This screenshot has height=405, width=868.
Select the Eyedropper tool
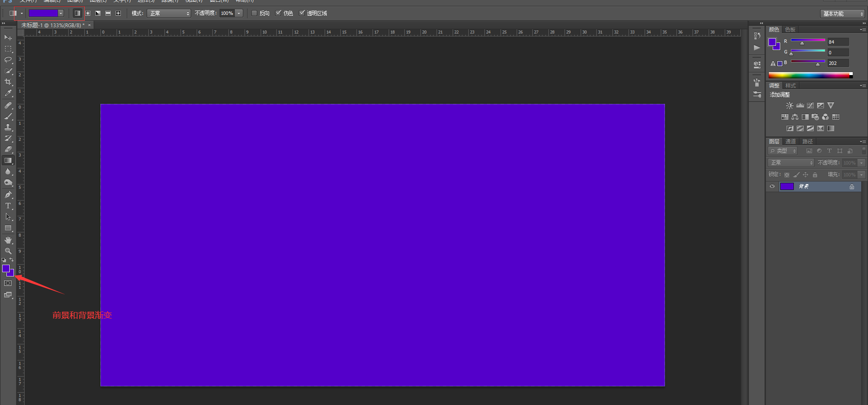tap(8, 93)
